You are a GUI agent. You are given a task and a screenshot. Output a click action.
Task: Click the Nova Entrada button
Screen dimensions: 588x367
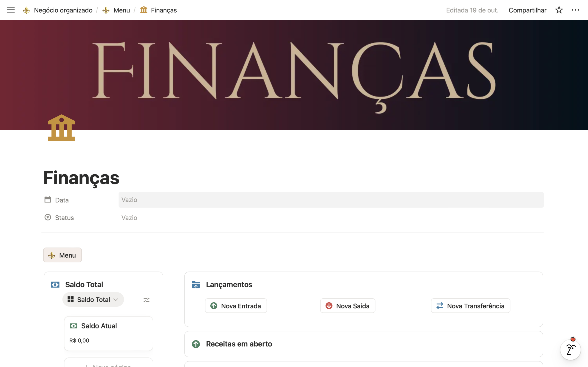coord(236,306)
